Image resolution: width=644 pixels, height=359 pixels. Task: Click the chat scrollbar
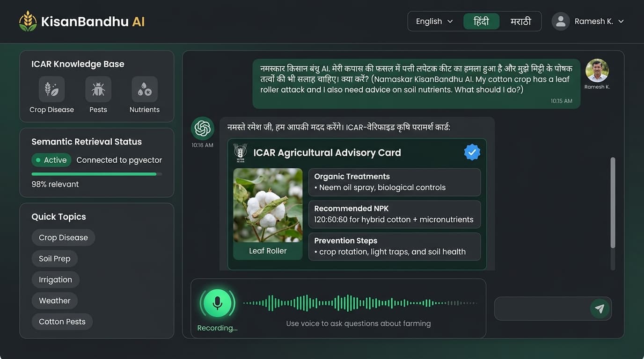point(613,202)
